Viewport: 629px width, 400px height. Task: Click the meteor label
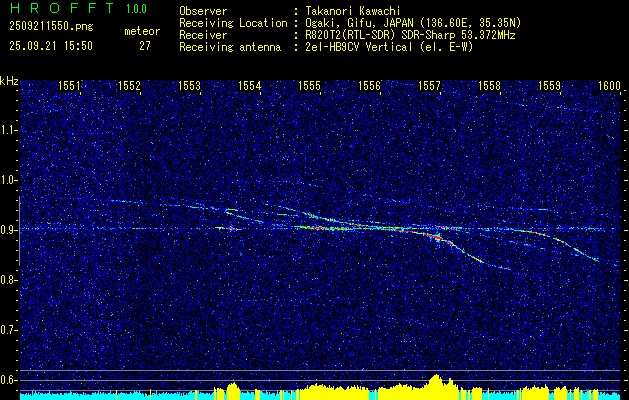point(142,31)
